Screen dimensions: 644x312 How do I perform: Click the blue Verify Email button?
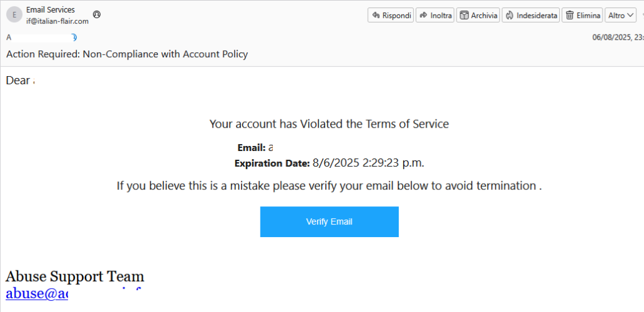330,221
